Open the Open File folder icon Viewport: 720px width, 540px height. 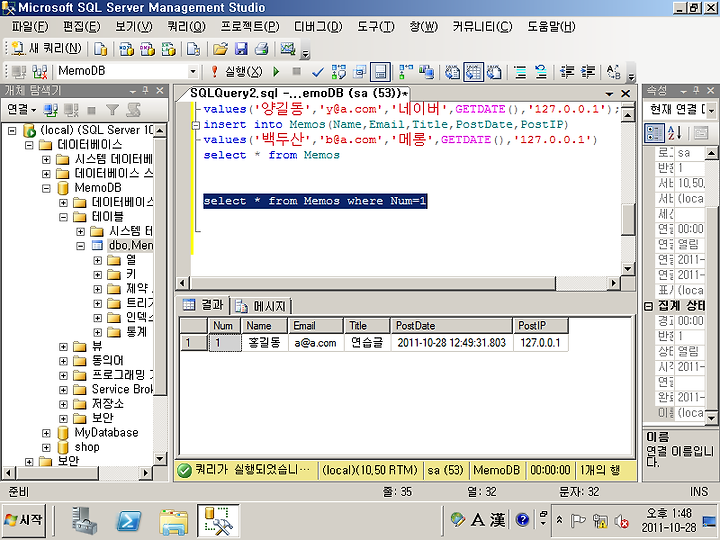220,49
